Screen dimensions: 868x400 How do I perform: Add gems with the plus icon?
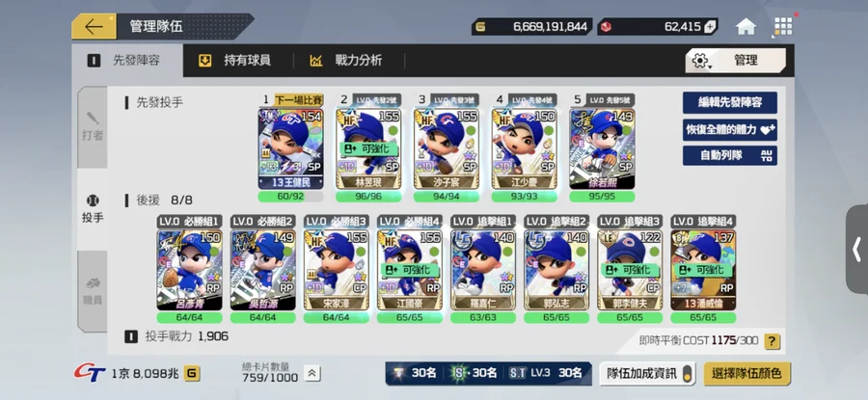point(710,27)
